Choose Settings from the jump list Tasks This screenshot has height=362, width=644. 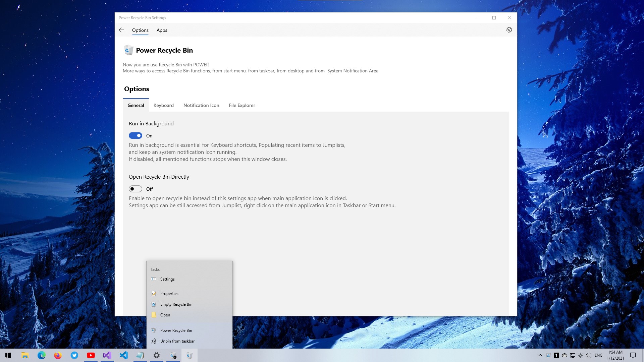pos(190,279)
